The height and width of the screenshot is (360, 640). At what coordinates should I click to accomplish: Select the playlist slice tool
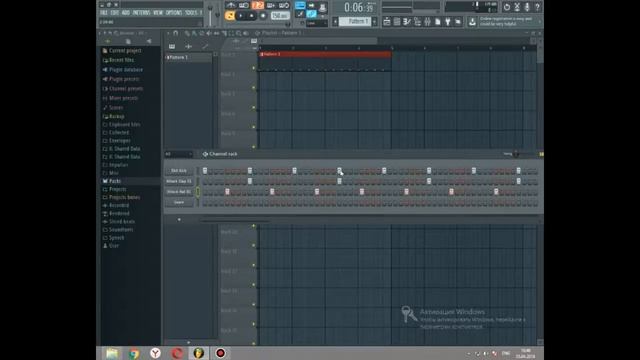[x=224, y=33]
